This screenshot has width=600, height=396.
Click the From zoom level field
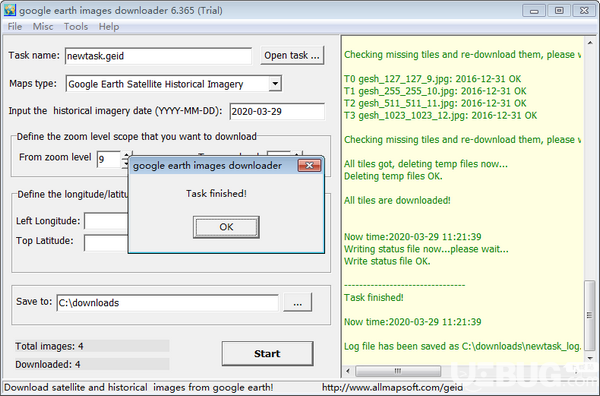click(109, 159)
